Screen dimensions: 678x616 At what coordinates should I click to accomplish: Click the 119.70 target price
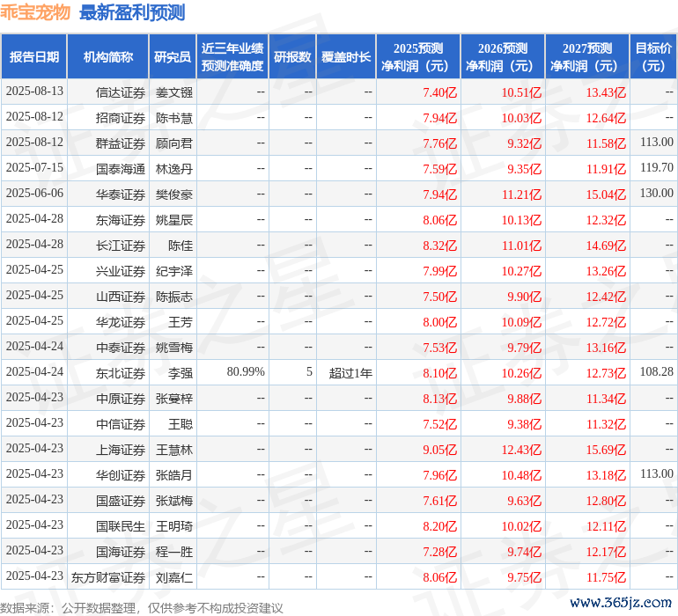[657, 167]
